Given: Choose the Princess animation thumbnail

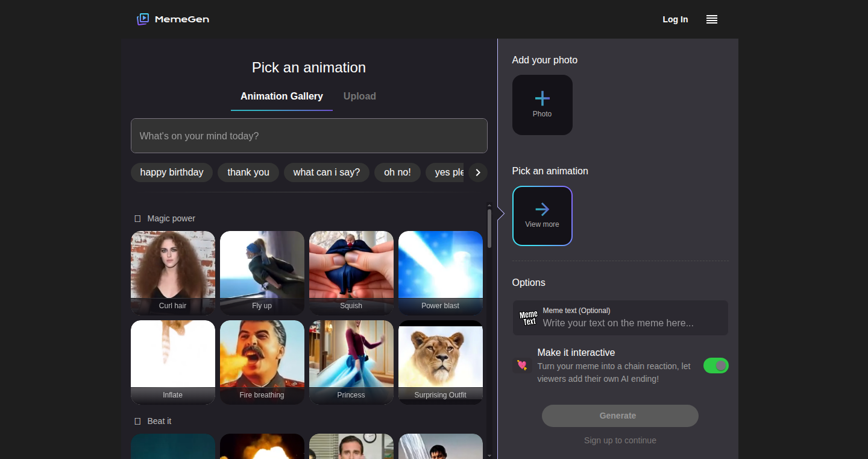Looking at the screenshot, I should [x=351, y=362].
